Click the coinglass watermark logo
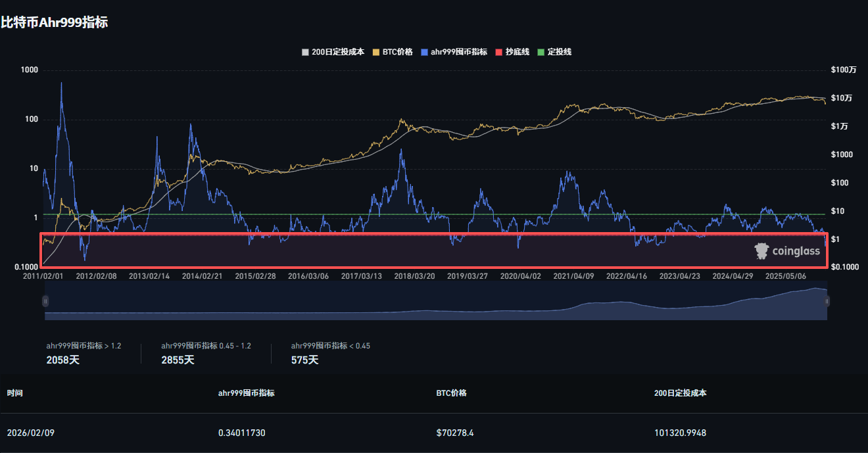This screenshot has width=868, height=453. [x=787, y=251]
